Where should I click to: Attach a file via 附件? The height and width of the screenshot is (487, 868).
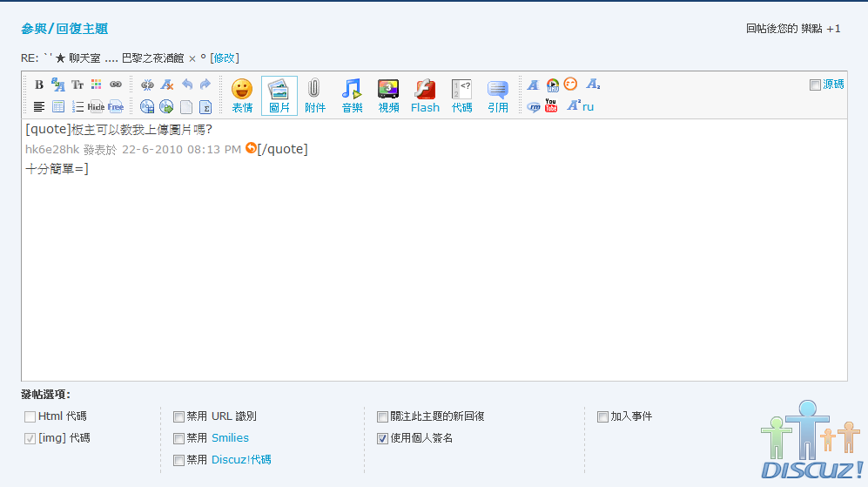click(315, 96)
